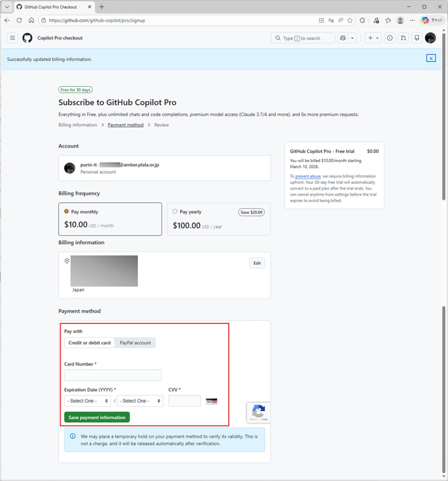The image size is (448, 481).
Task: Click the GitHub logo in the header
Action: point(27,38)
